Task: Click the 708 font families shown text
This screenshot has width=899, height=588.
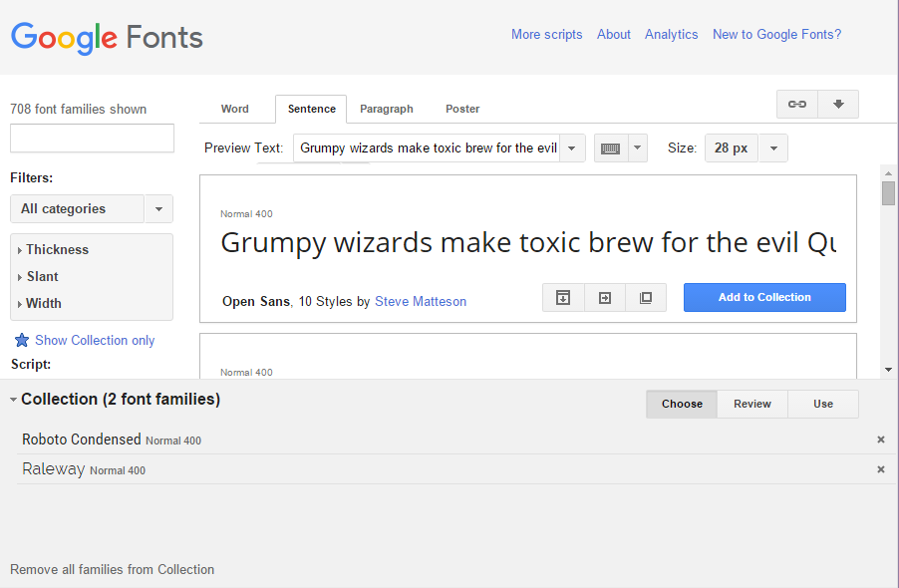Action: [79, 109]
